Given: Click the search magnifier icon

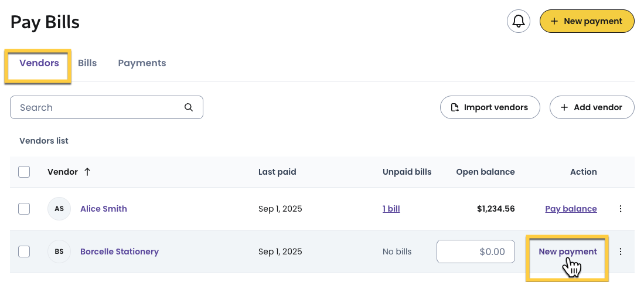Looking at the screenshot, I should click(189, 107).
